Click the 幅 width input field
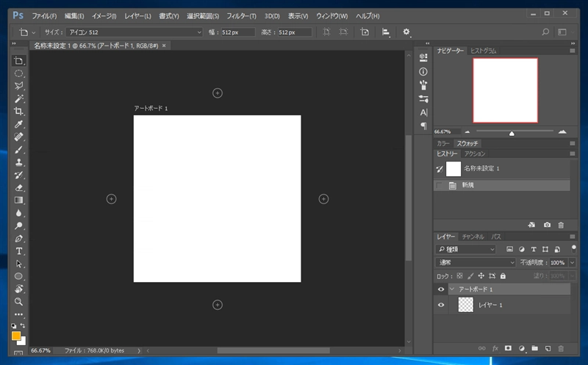588x365 pixels. [x=237, y=32]
